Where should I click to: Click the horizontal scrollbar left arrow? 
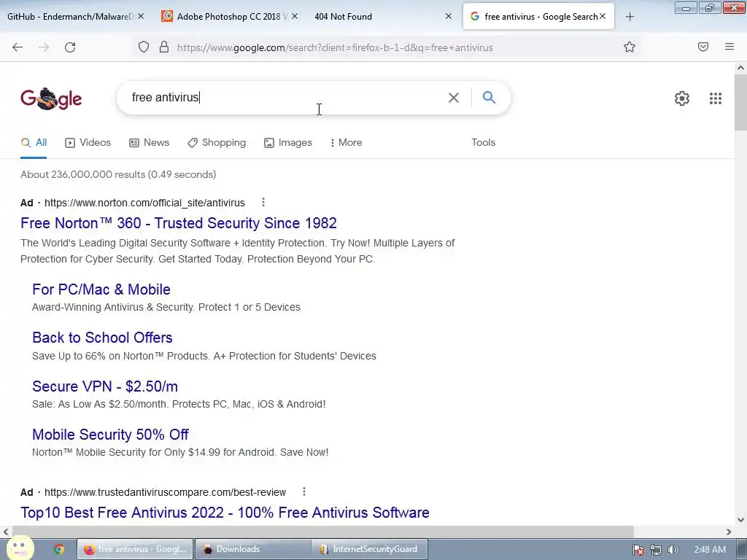(6, 532)
